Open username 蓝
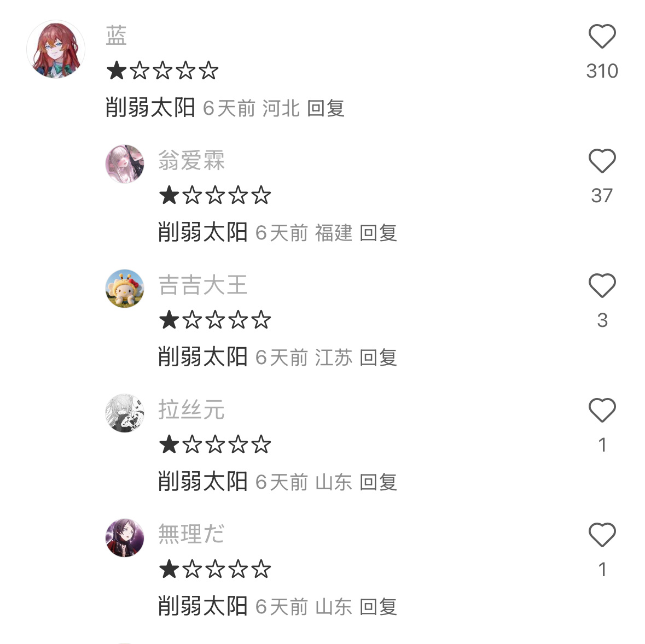Viewport: 645px width, 644px height. pyautogui.click(x=116, y=36)
